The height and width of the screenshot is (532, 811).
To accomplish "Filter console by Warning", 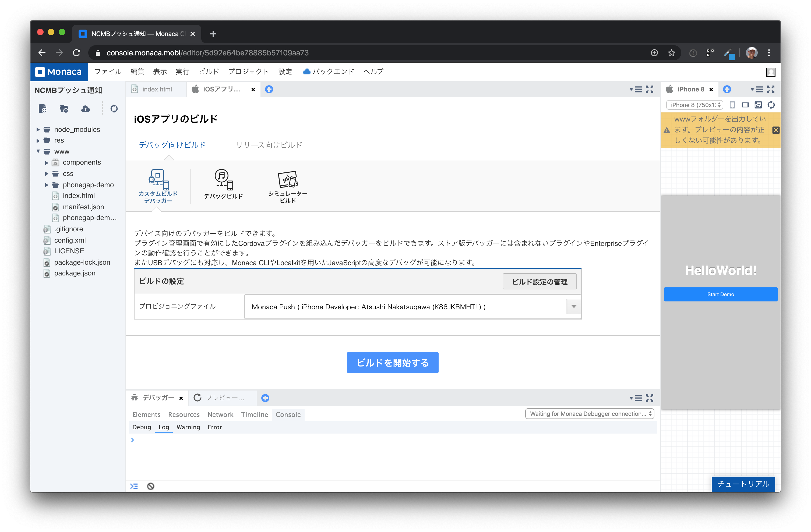I will click(188, 427).
